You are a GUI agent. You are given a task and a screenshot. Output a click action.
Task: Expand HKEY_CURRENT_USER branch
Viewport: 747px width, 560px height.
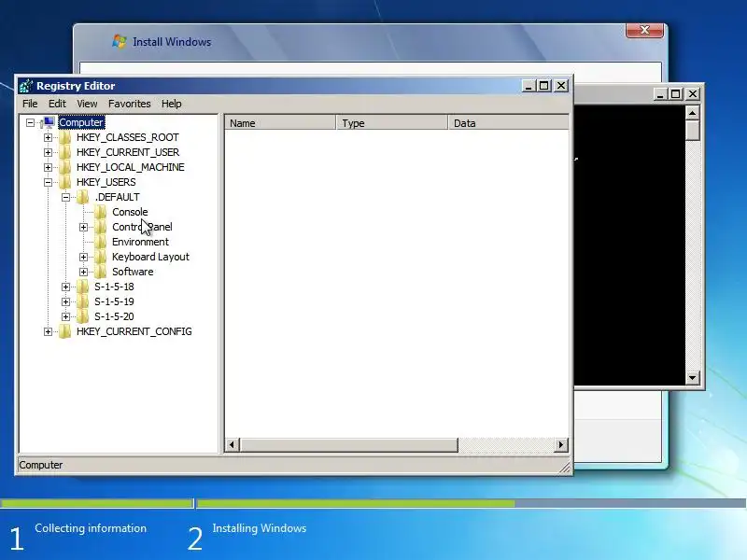49,152
